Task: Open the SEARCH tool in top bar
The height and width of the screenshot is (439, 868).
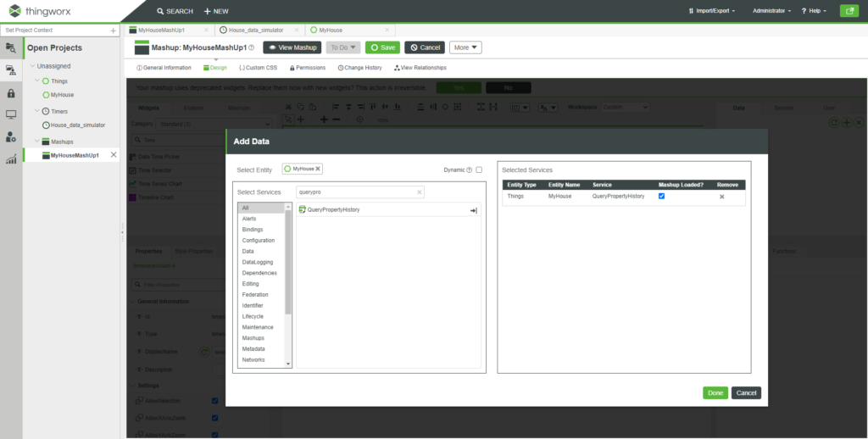Action: (175, 11)
